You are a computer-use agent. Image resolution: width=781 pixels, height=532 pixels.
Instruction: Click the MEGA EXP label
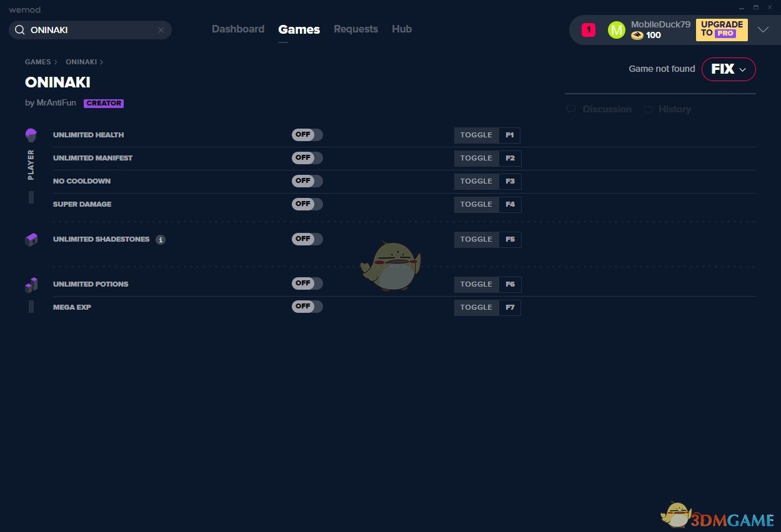(x=72, y=307)
